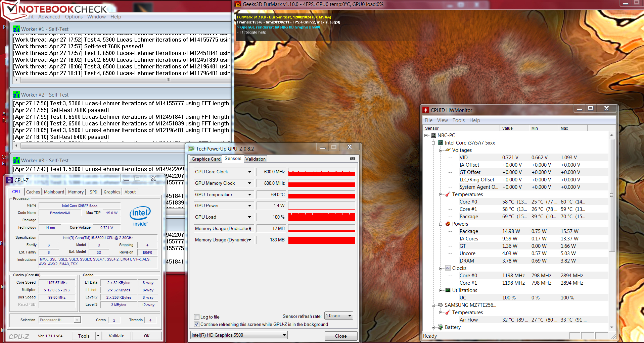Screen dimensions: 644x343
Task: Switch to the Validation tab in GPU-Z
Action: pyautogui.click(x=256, y=159)
